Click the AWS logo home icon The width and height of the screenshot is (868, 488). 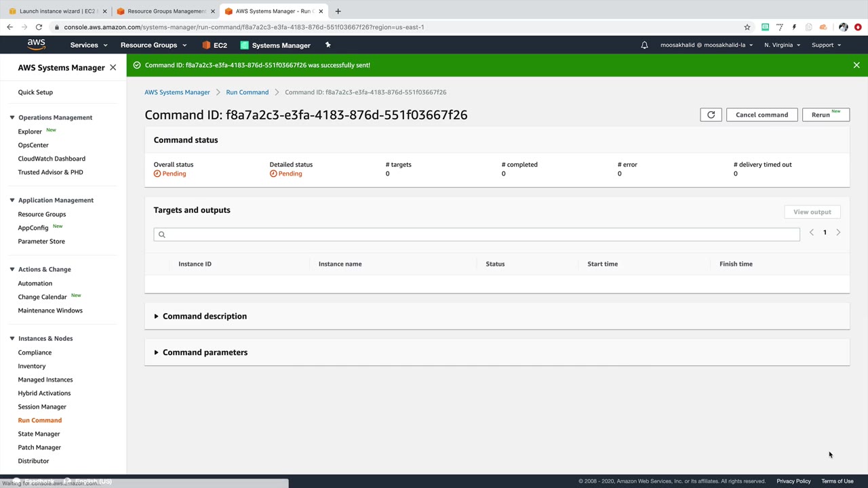[36, 45]
